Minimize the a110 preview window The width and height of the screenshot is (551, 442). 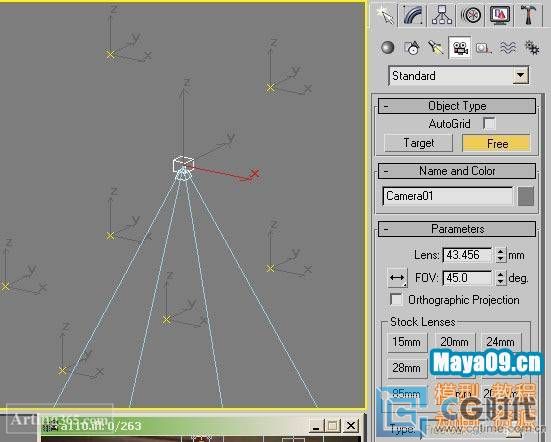coord(316,426)
